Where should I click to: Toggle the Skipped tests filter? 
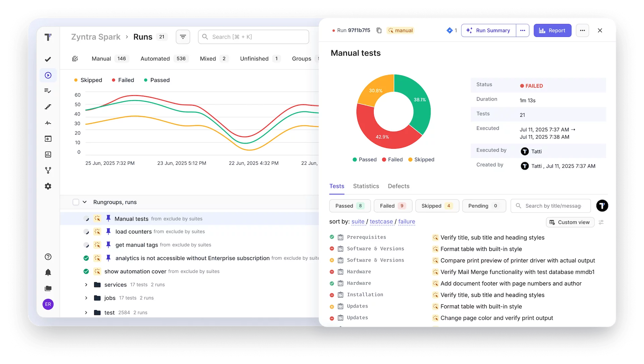(x=437, y=206)
